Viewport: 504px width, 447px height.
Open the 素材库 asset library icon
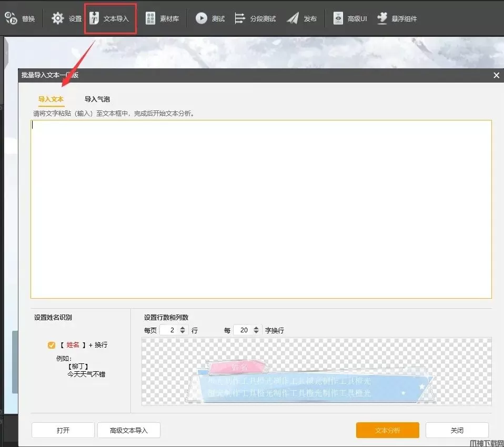(x=150, y=18)
